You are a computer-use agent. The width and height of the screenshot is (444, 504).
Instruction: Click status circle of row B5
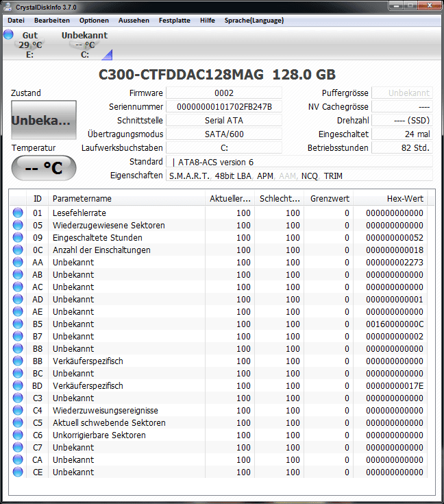(x=18, y=324)
